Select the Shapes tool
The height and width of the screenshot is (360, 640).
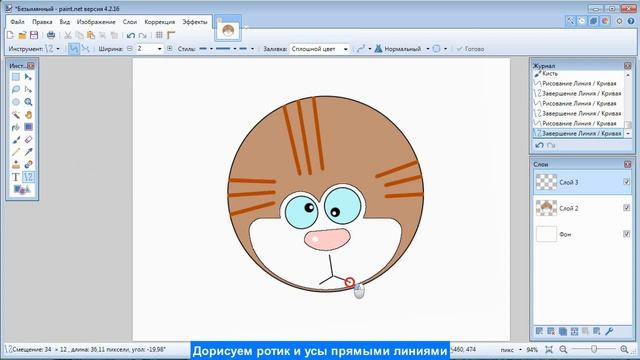(22, 189)
